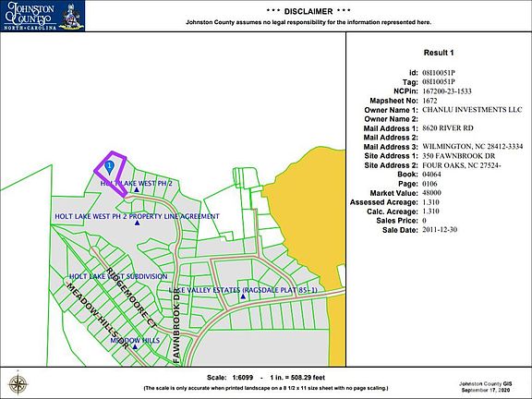This screenshot has height=399, width=532.
Task: Click the Id value 08I10051P
Action: [x=439, y=73]
